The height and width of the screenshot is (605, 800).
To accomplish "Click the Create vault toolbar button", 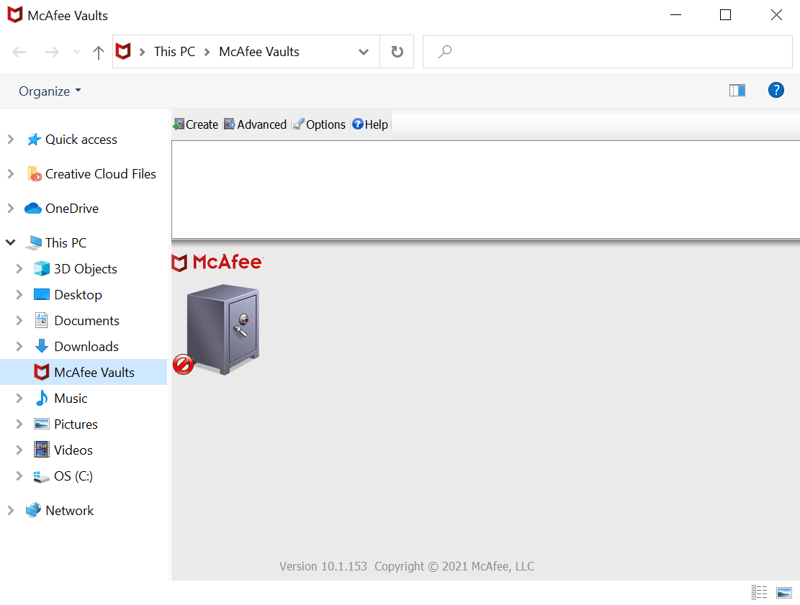I will pos(195,124).
